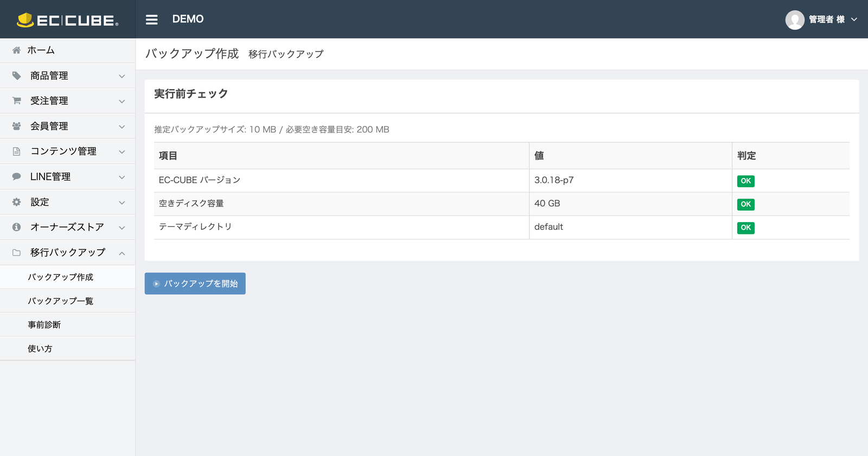868x456 pixels.
Task: Click the 判定 column header
Action: [x=746, y=156]
